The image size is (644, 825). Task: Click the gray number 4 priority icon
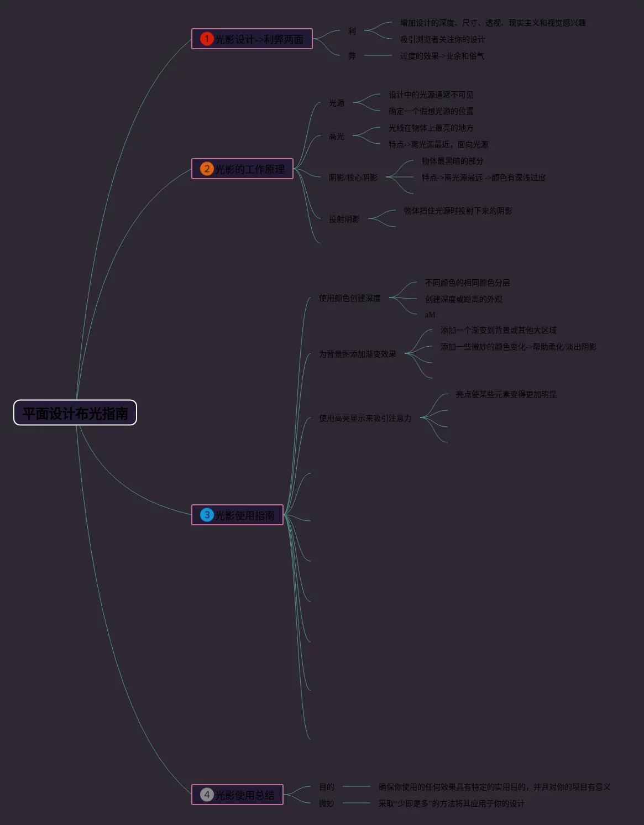click(x=207, y=795)
